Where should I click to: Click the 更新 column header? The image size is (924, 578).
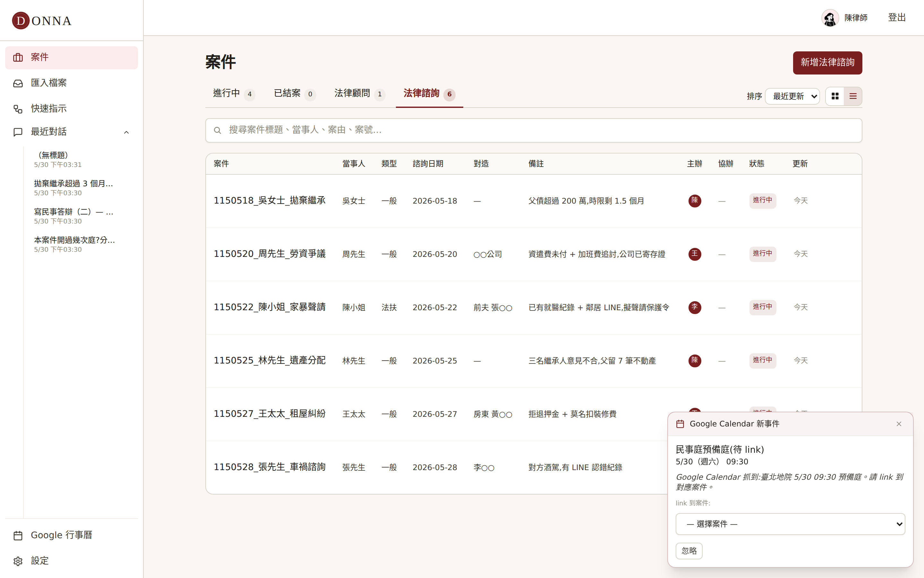click(800, 164)
